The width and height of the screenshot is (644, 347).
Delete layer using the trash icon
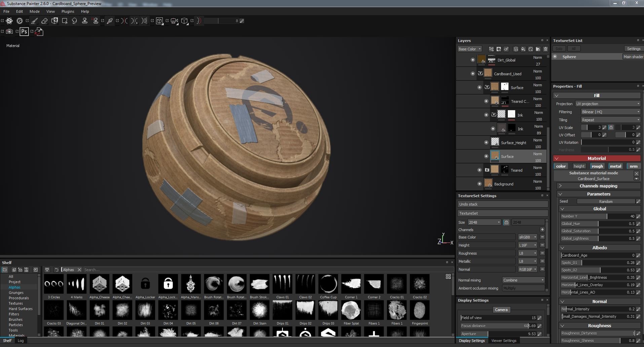click(545, 49)
